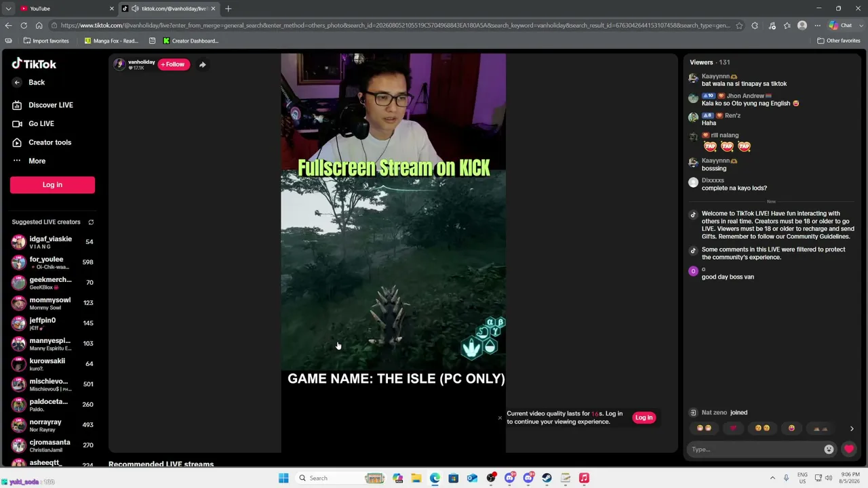Close the YouTube tab
The width and height of the screenshot is (868, 488).
pos(112,9)
